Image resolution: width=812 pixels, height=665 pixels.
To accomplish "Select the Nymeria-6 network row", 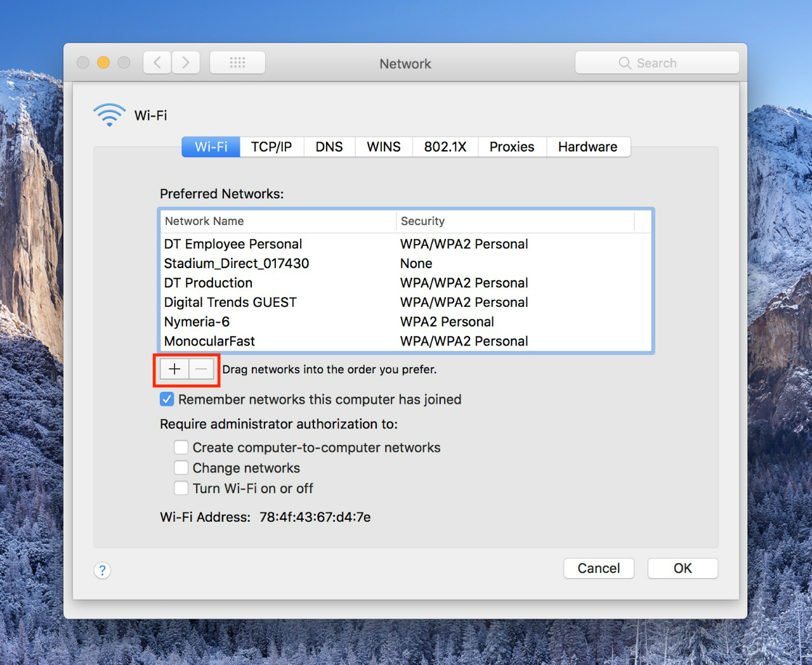I will (x=406, y=321).
